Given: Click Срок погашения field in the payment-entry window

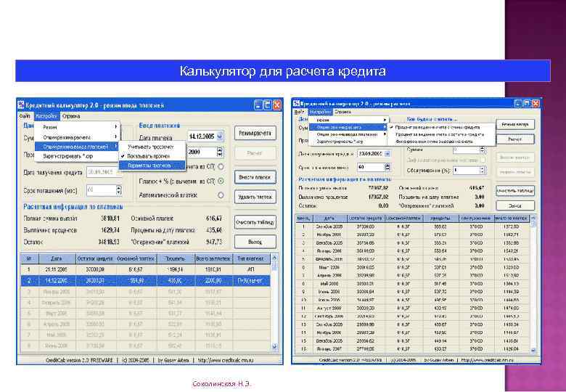Looking at the screenshot, I should click(101, 190).
